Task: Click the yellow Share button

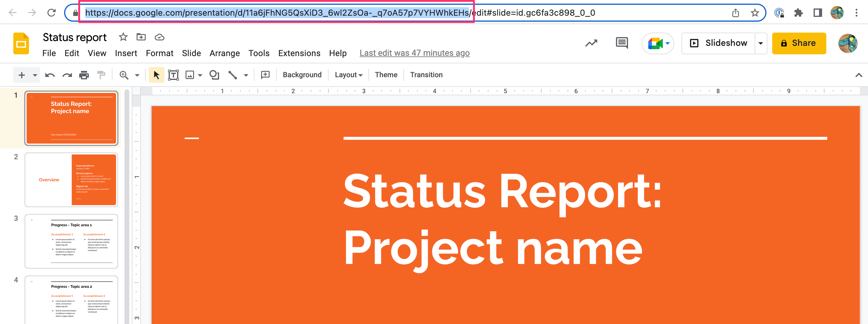Action: pos(798,43)
